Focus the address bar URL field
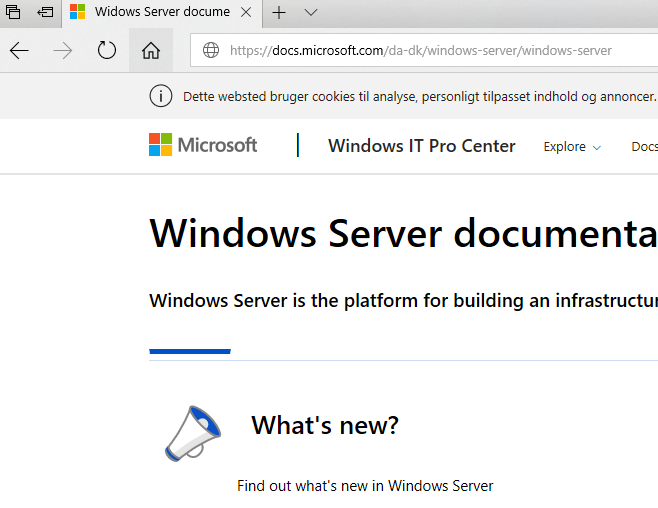Screen dimensions: 658x508 (424, 50)
